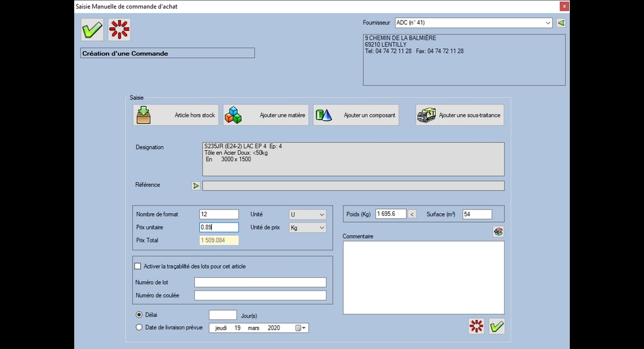Click the Article hors stock button
This screenshot has width=644, height=349.
point(176,115)
